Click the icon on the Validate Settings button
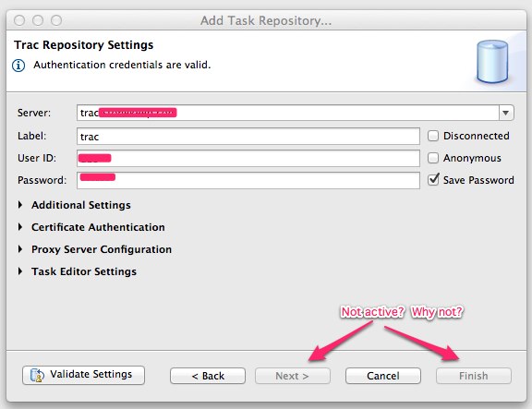 click(37, 375)
